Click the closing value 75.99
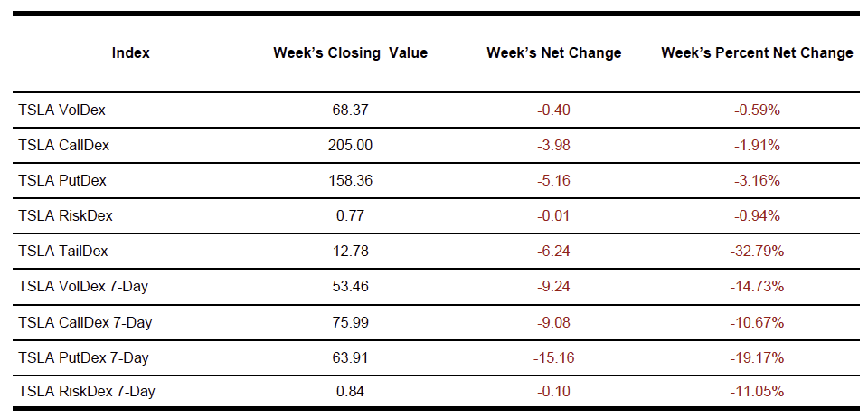This screenshot has width=868, height=419. [351, 322]
